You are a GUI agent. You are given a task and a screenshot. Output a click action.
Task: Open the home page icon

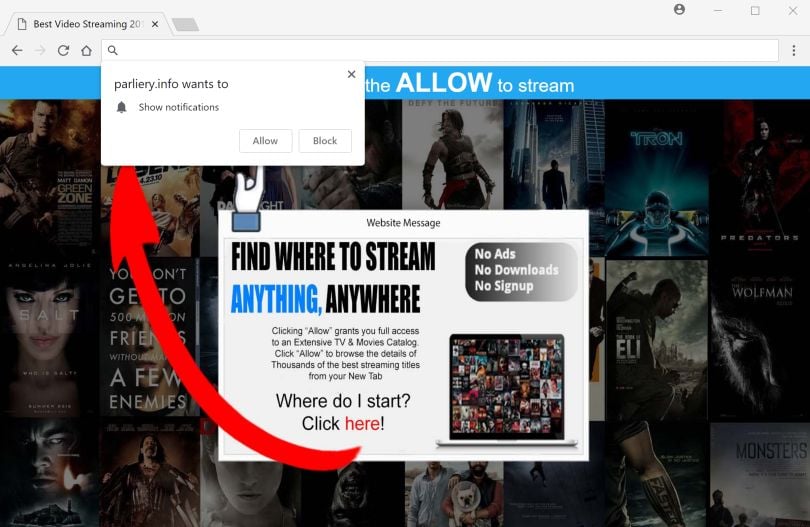(86, 50)
